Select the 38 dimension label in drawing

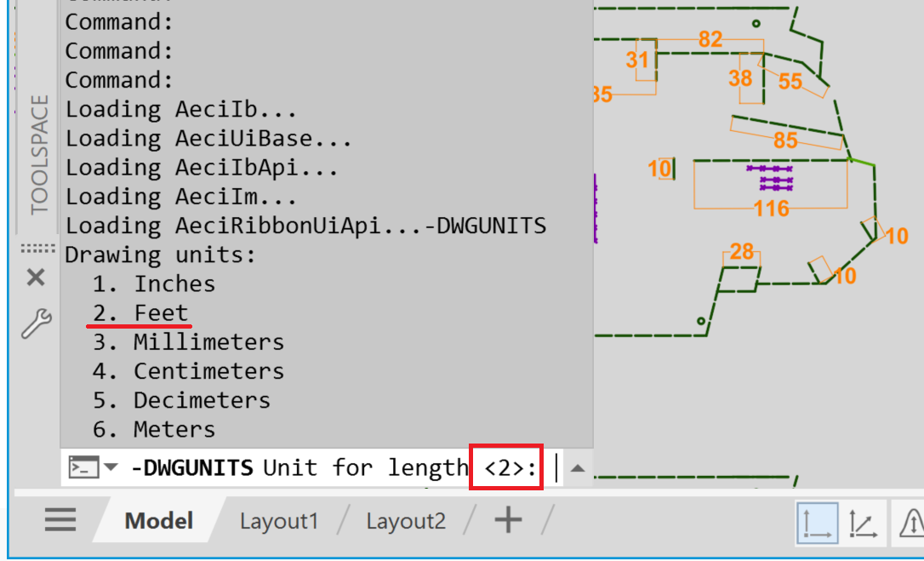click(740, 77)
